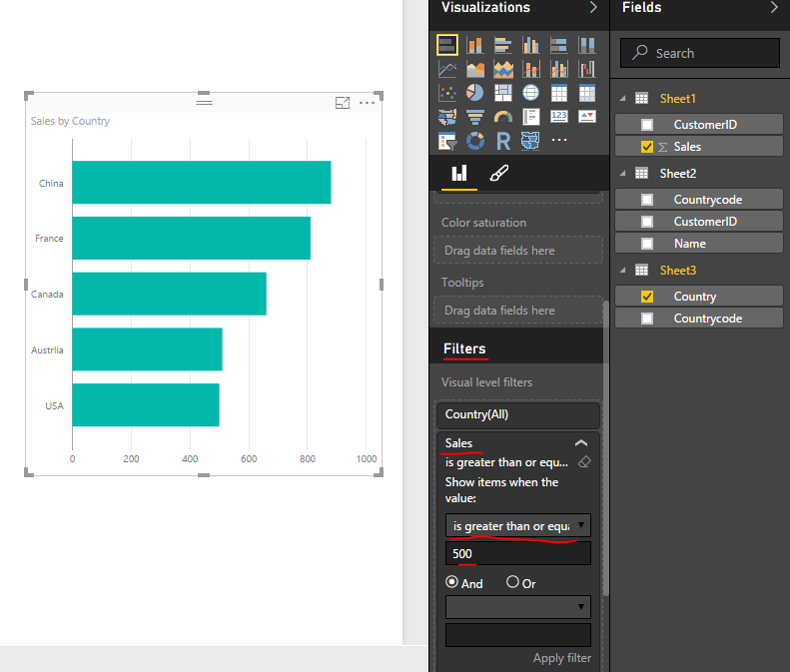
Task: Collapse the Visualizations pane arrow
Action: 593,8
